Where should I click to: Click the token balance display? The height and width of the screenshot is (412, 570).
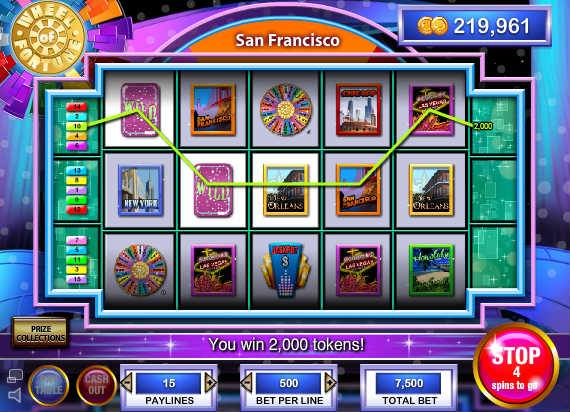[475, 26]
